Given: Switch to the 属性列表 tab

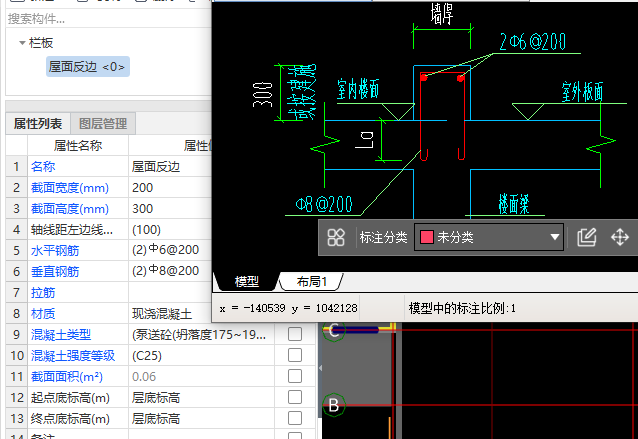Looking at the screenshot, I should pos(38,124).
